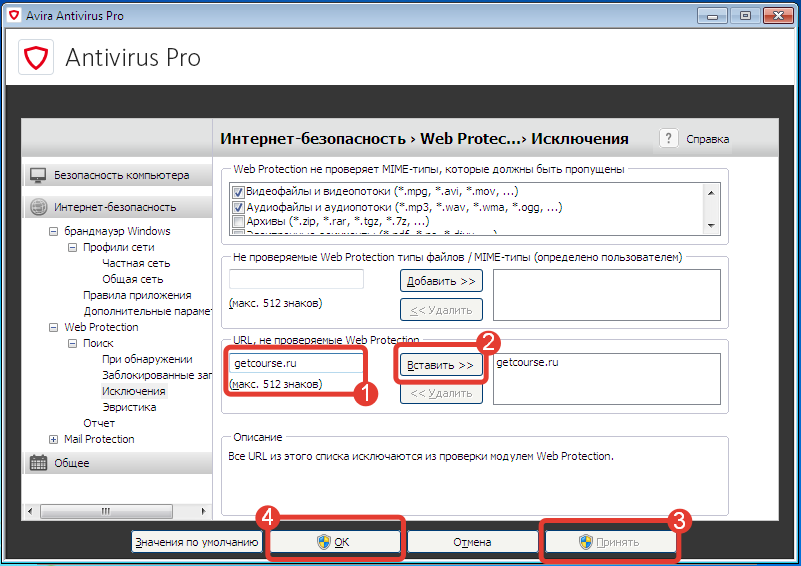Maximize the Avira Antivirus Pro window
This screenshot has width=801, height=566.
745,15
